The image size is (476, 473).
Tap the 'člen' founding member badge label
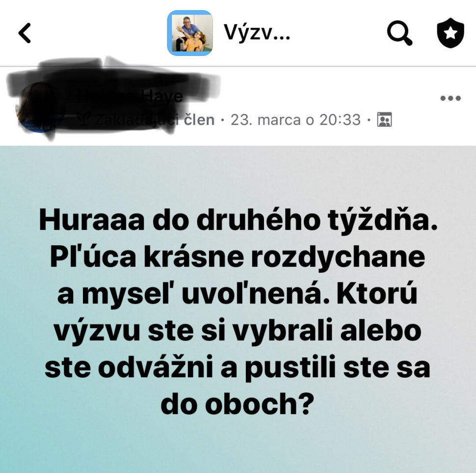pos(199,120)
